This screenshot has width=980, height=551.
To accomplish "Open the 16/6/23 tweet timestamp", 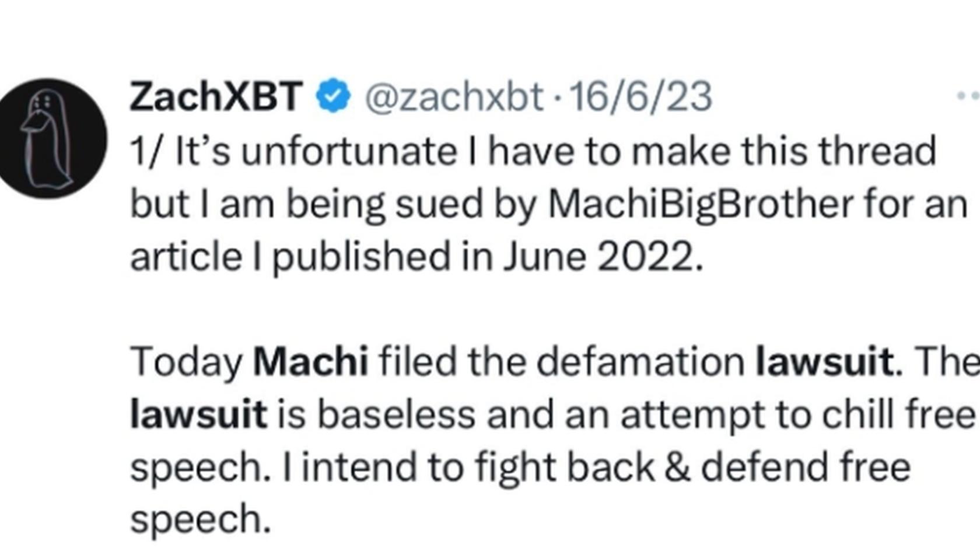I will (x=640, y=96).
